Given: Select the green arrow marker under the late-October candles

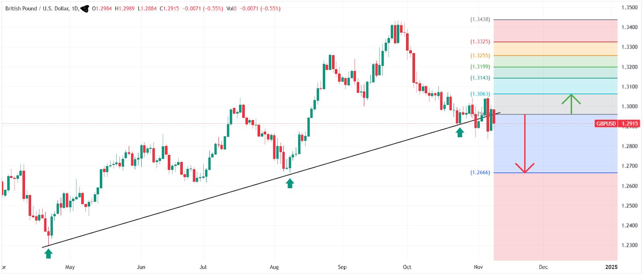Looking at the screenshot, I should (x=460, y=132).
